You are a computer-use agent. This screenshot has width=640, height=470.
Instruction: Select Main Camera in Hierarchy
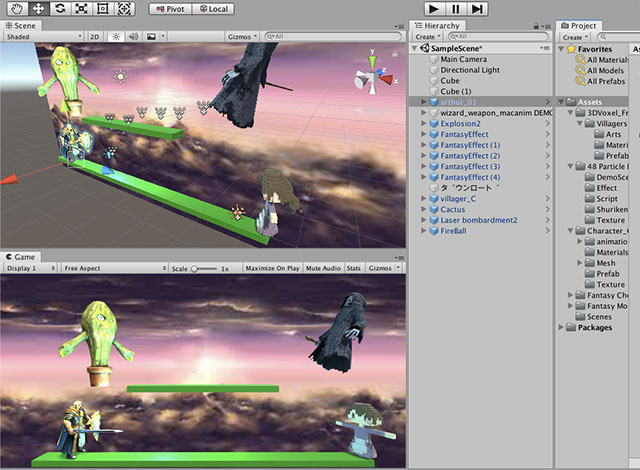463,59
